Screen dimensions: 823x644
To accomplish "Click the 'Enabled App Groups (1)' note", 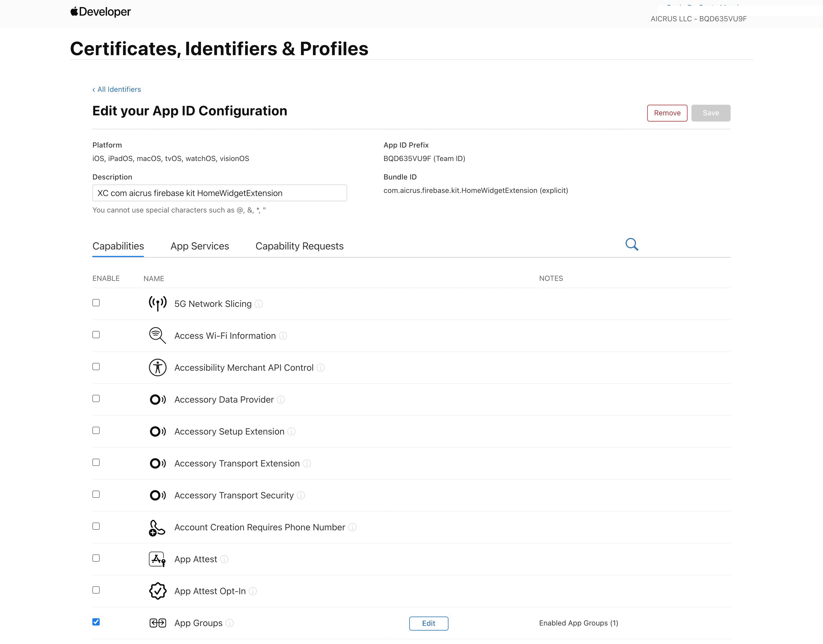I will coord(578,623).
